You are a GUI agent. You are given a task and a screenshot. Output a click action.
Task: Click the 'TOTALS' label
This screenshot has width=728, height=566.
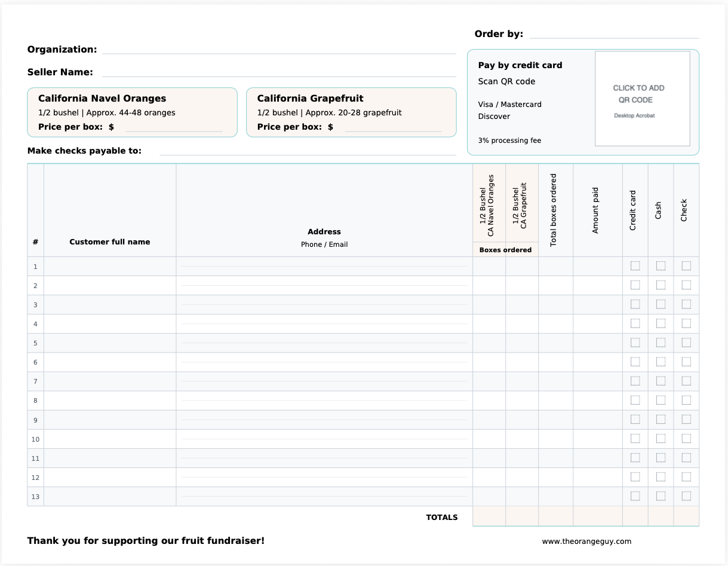[x=442, y=518]
